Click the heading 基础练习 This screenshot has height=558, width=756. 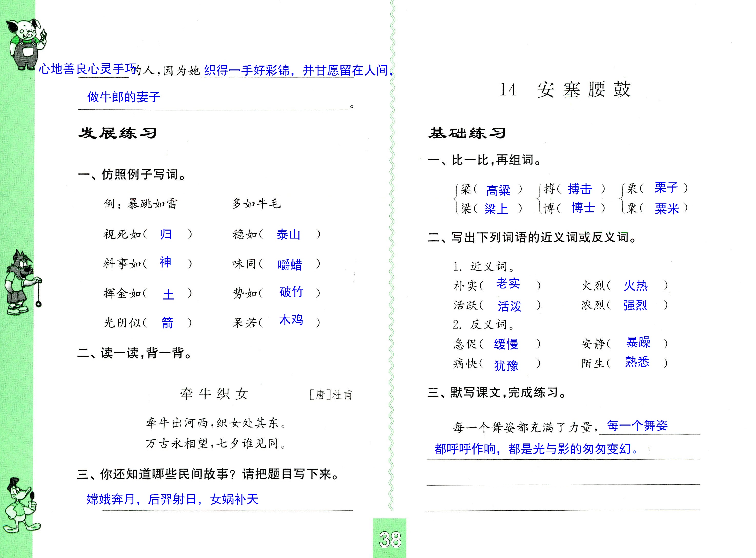pyautogui.click(x=467, y=133)
